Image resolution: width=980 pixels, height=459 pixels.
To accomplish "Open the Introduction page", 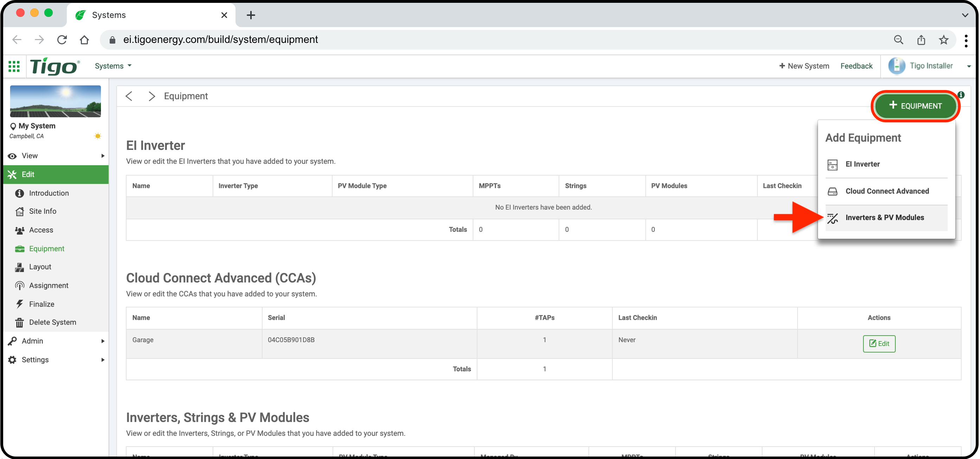I will point(49,193).
